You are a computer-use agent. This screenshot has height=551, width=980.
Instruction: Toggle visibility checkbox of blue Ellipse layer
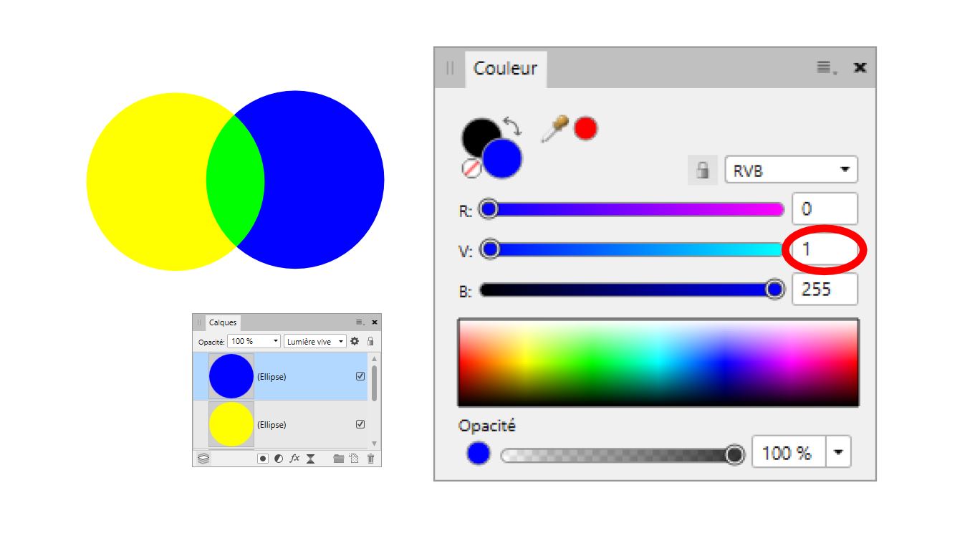pyautogui.click(x=360, y=376)
